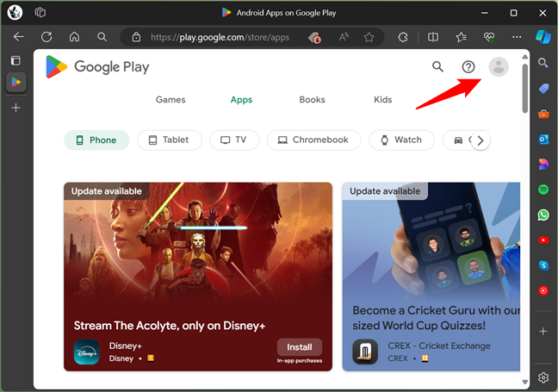The image size is (558, 392).
Task: Select the Phone device filter
Action: [x=96, y=140]
